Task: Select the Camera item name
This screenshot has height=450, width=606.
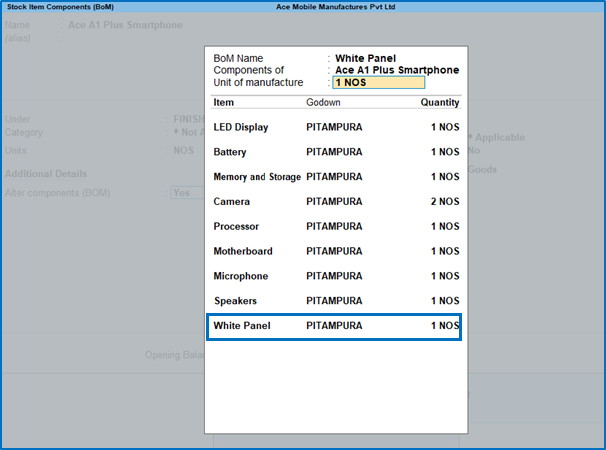Action: (231, 202)
